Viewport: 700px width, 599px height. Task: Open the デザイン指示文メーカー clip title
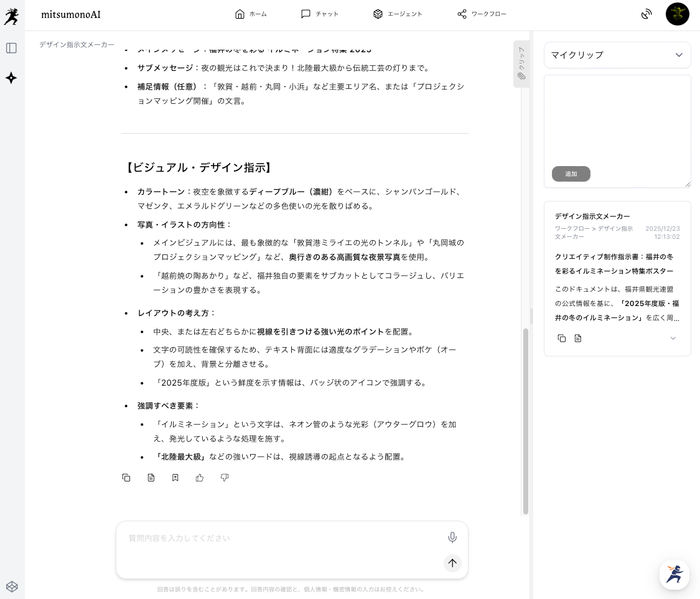[592, 216]
